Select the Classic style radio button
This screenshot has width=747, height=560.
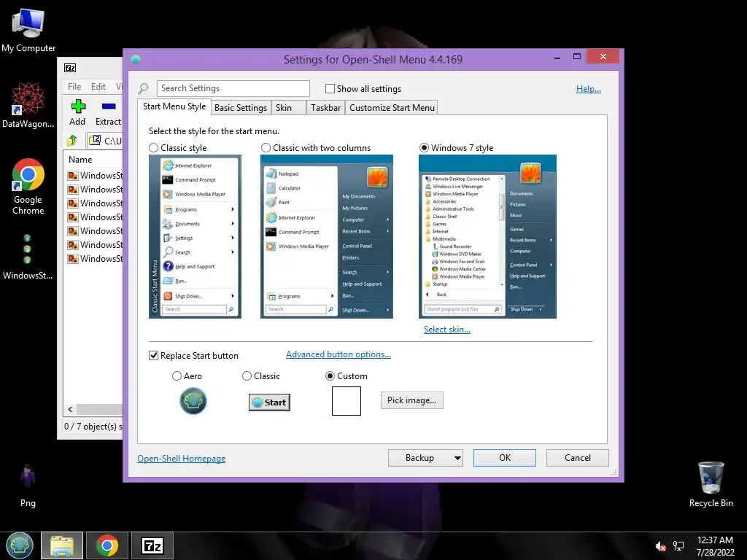[153, 147]
